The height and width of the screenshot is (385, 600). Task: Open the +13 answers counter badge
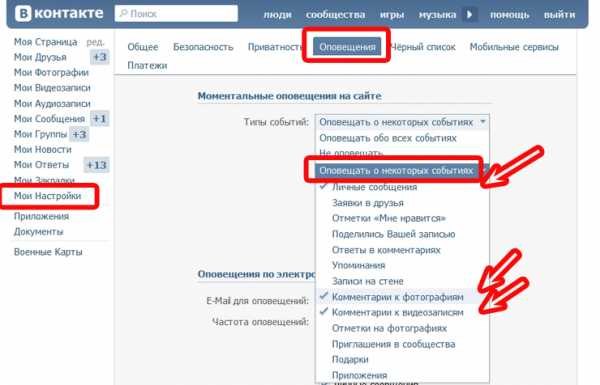96,165
